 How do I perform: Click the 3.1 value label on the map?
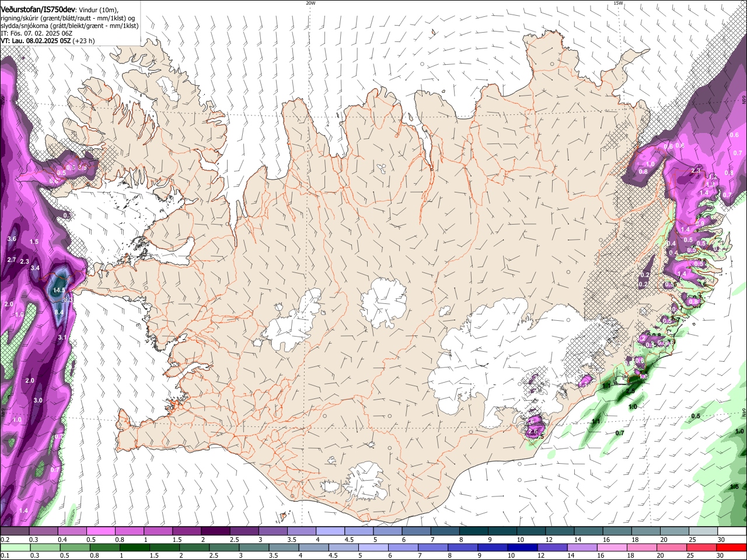(63, 338)
